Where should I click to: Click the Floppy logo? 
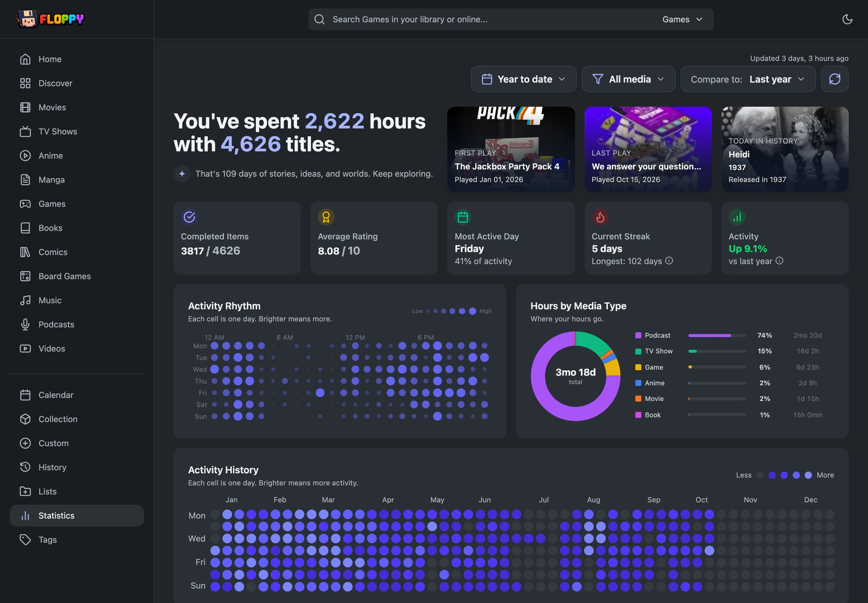(x=50, y=19)
